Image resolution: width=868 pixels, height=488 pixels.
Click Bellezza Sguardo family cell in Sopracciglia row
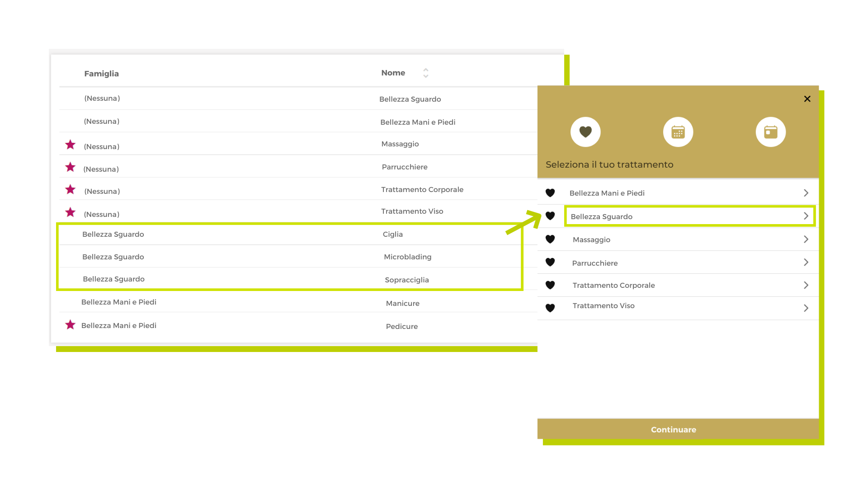coord(113,279)
